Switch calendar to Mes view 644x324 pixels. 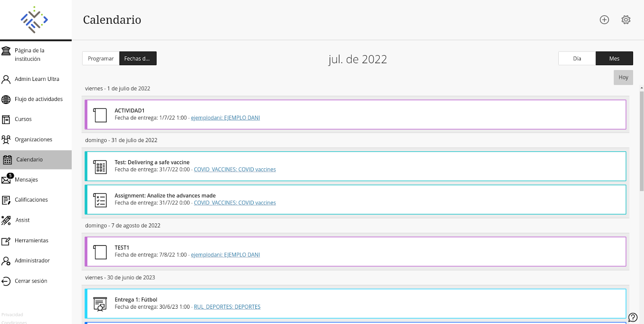tap(614, 58)
